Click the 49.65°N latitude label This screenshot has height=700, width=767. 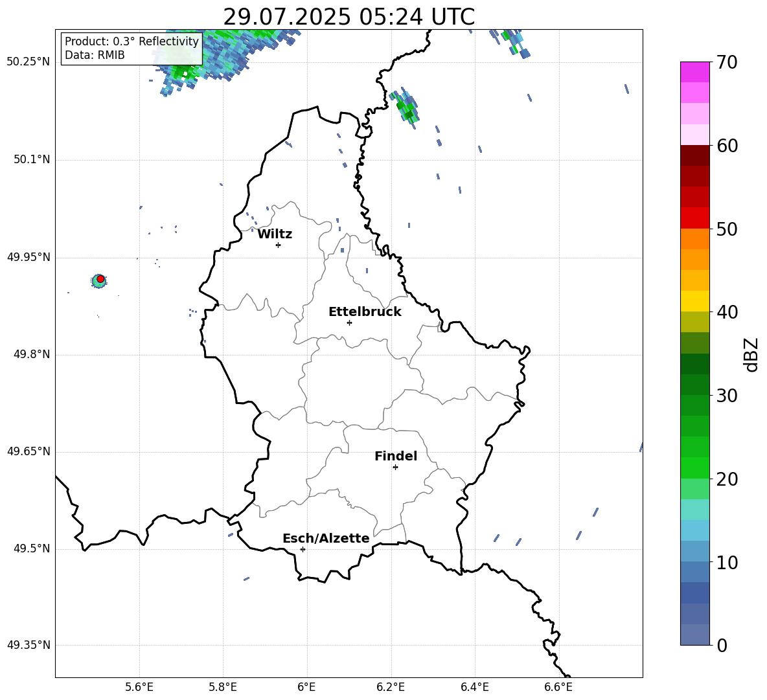tap(29, 451)
